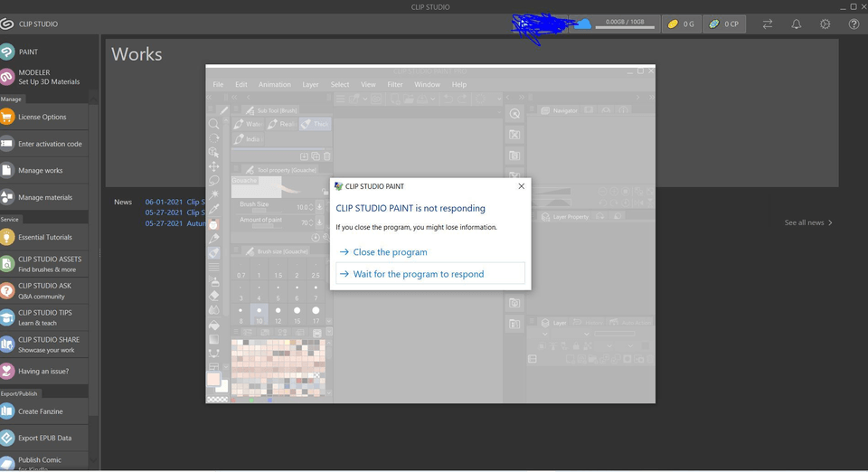Click Brush Size stepper arrows
Image resolution: width=868 pixels, height=472 pixels.
(x=310, y=207)
